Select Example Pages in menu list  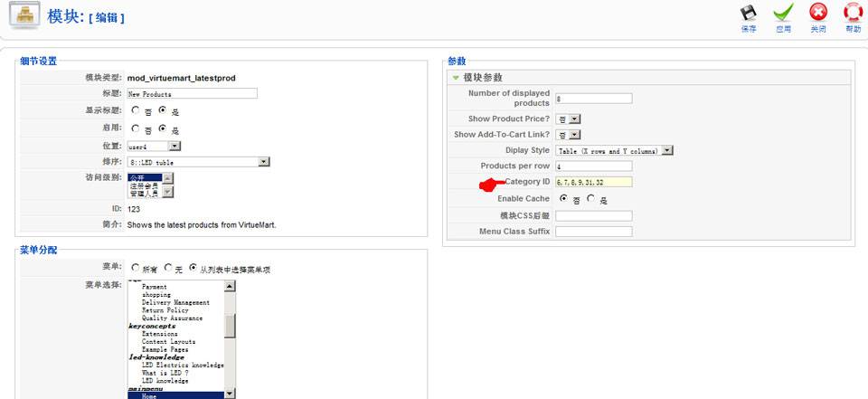tap(165, 349)
